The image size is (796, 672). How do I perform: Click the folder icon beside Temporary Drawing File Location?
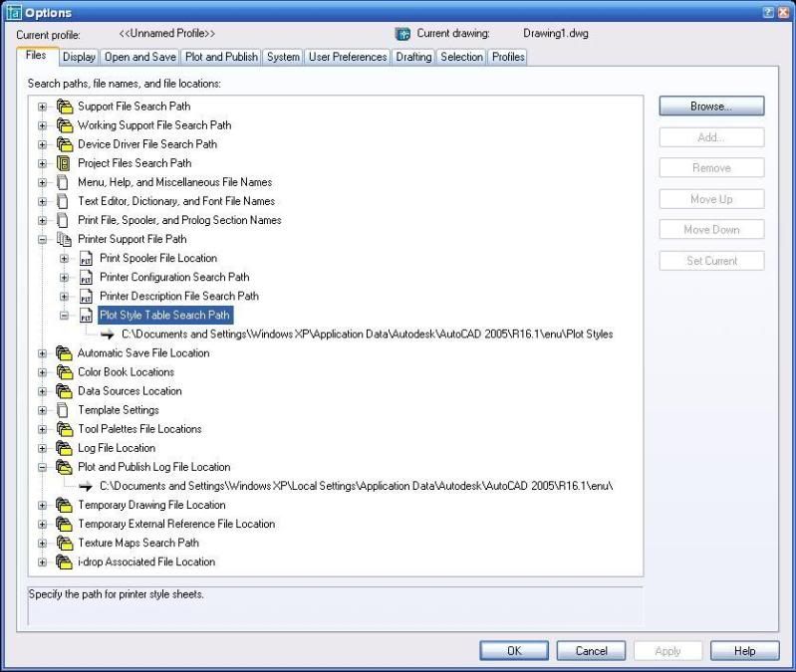65,505
